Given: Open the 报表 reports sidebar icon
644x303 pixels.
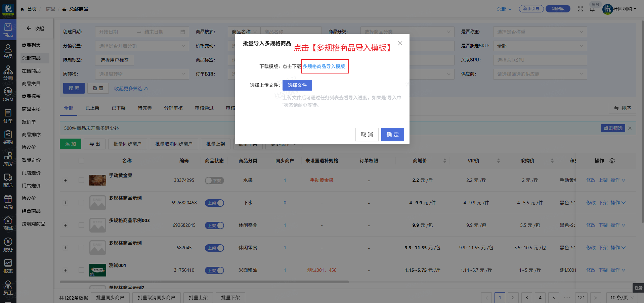Looking at the screenshot, I should click(8, 266).
